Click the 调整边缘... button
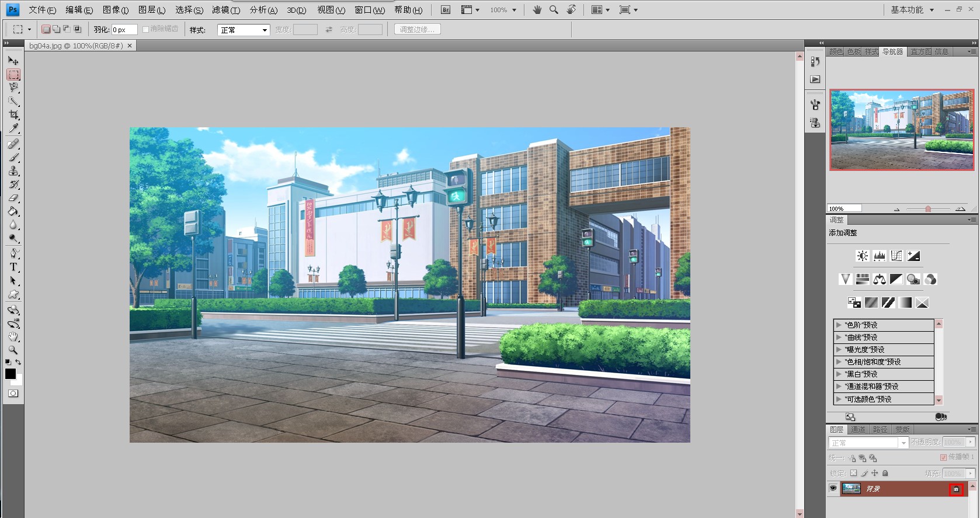This screenshot has height=518, width=980. [x=417, y=29]
